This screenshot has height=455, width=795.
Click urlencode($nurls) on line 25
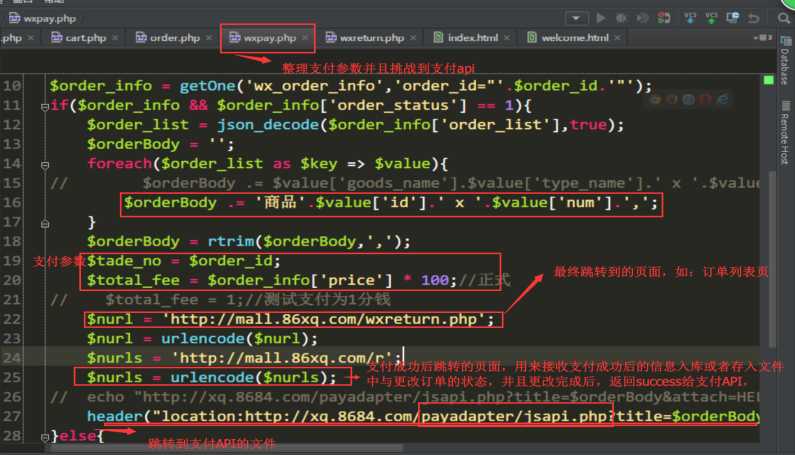pyautogui.click(x=248, y=377)
